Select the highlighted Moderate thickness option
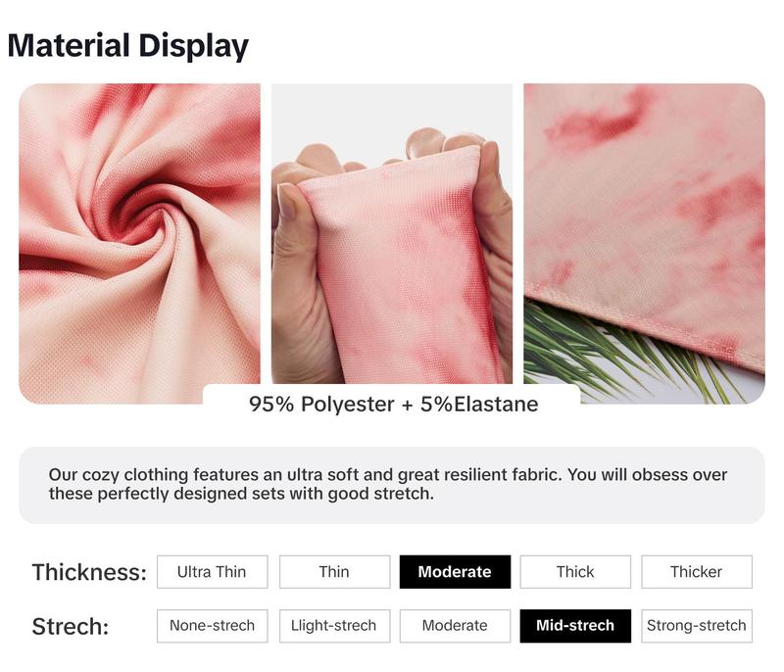Viewport: 784px width, 672px height. pyautogui.click(x=455, y=571)
